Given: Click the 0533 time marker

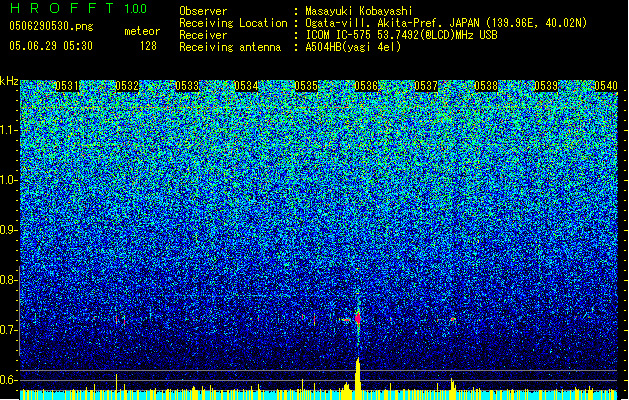Looking at the screenshot, I should point(187,86).
